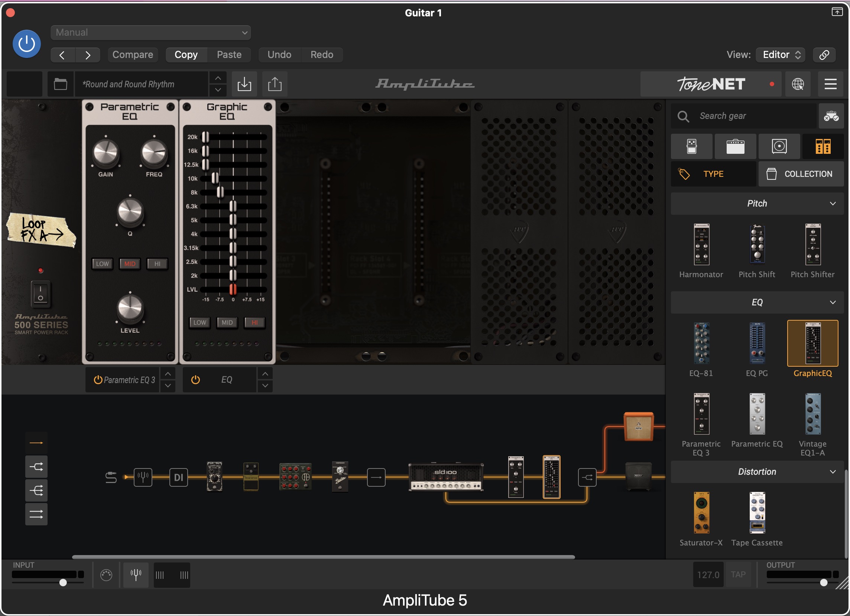Screen dimensions: 850x616
Task: Select the sld100 amp head in chain
Action: (445, 477)
